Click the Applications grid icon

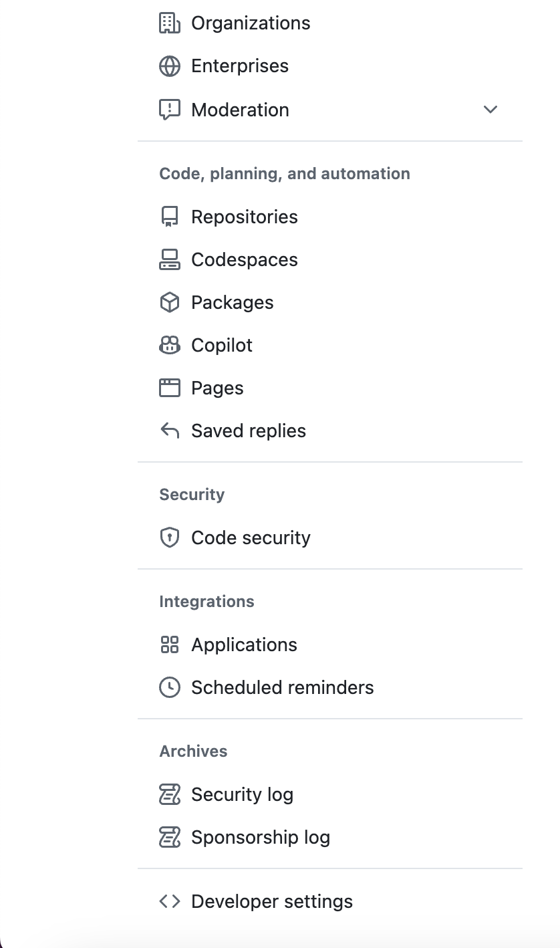click(x=170, y=644)
